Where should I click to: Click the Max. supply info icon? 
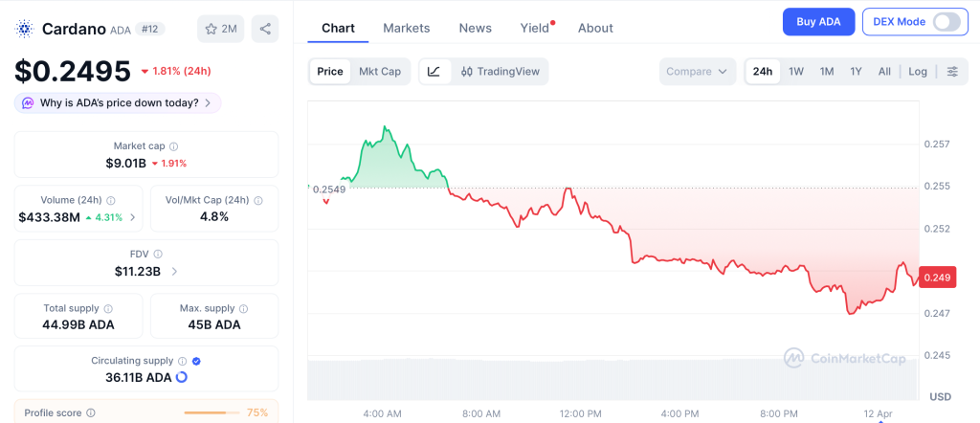tap(242, 309)
